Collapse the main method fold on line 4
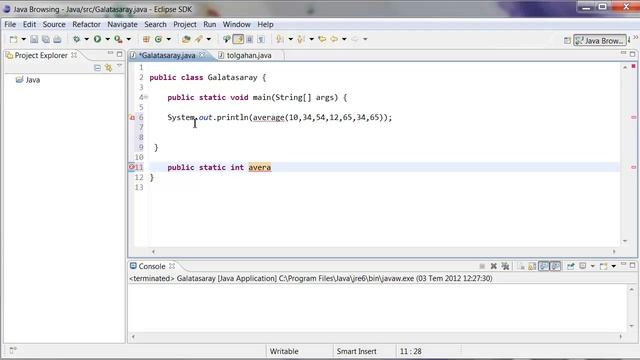 (x=146, y=97)
